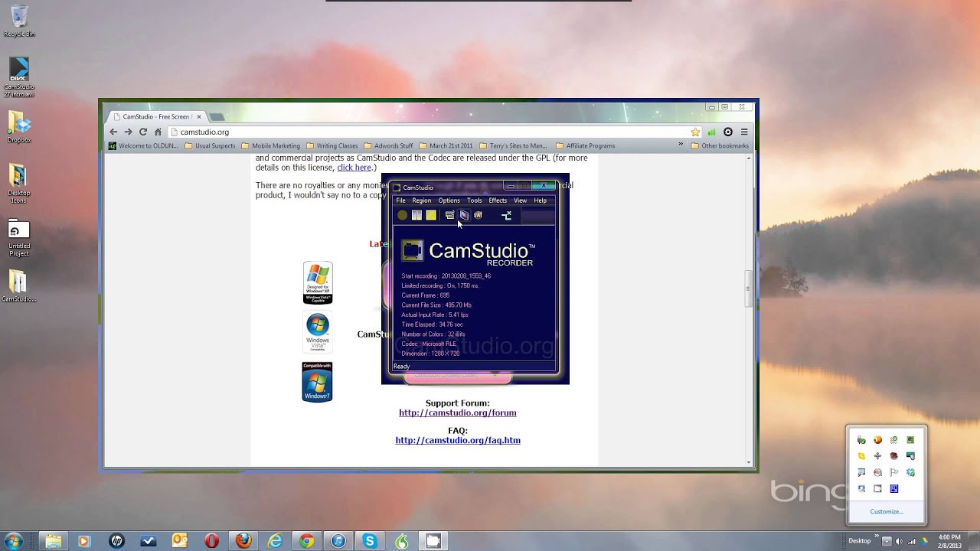Select the DivX CamStudio intro video icon
The width and height of the screenshot is (980, 551).
[19, 77]
